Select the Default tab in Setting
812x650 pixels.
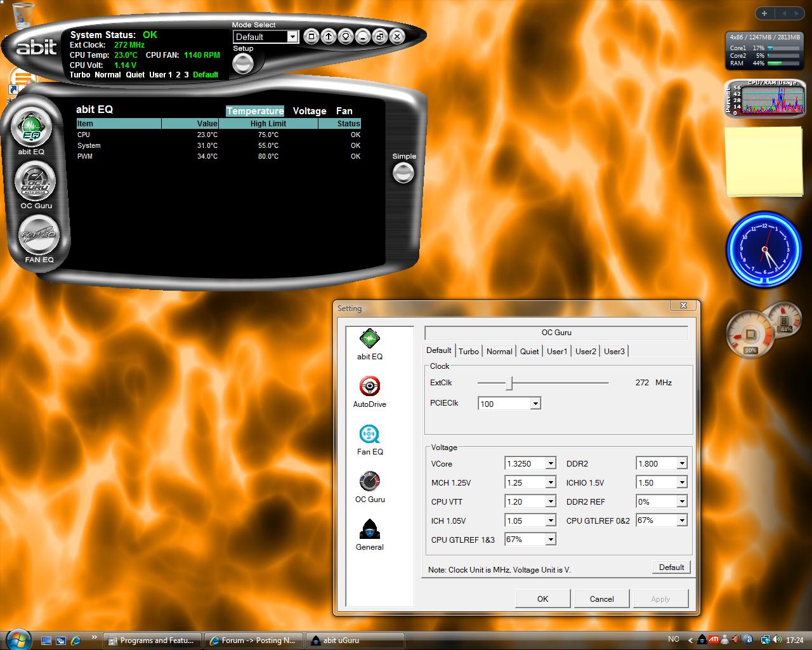[438, 350]
